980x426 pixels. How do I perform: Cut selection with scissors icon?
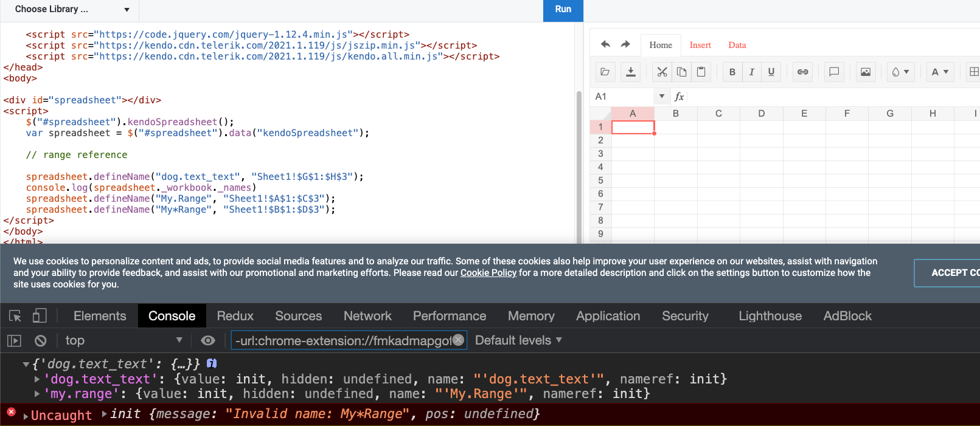(662, 72)
